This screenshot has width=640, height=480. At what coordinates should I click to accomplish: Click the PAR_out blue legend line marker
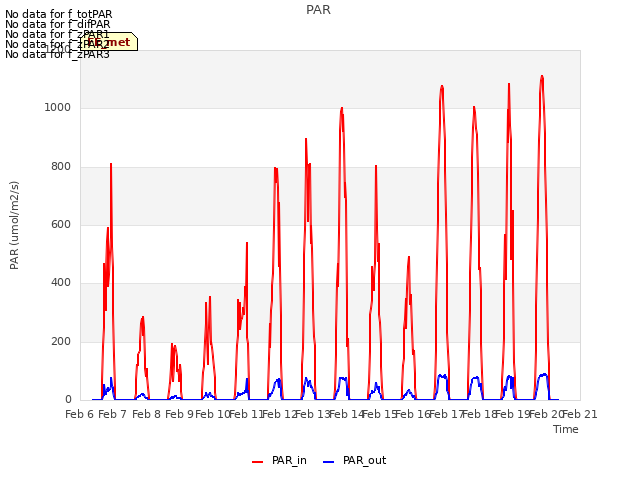(329, 462)
